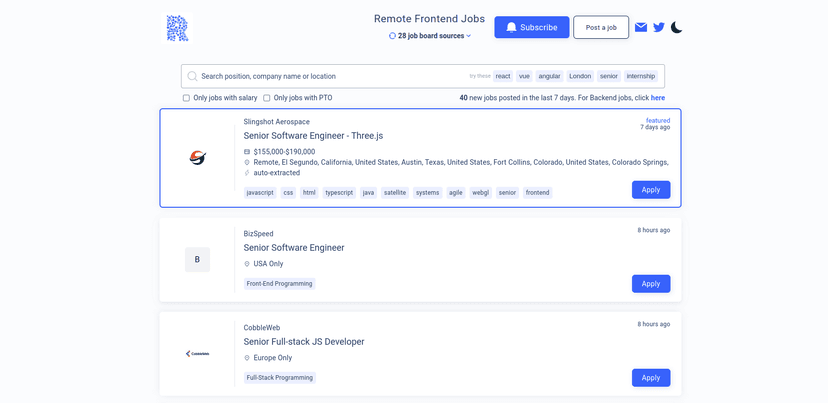The width and height of the screenshot is (828, 403).
Task: Select the webgl tag
Action: point(481,193)
